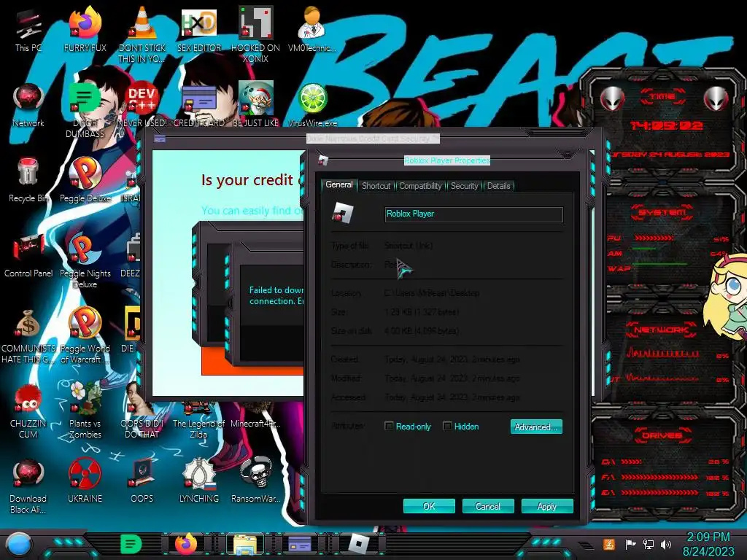Open the Control Panel desktop icon
The width and height of the screenshot is (747, 560).
pos(28,255)
